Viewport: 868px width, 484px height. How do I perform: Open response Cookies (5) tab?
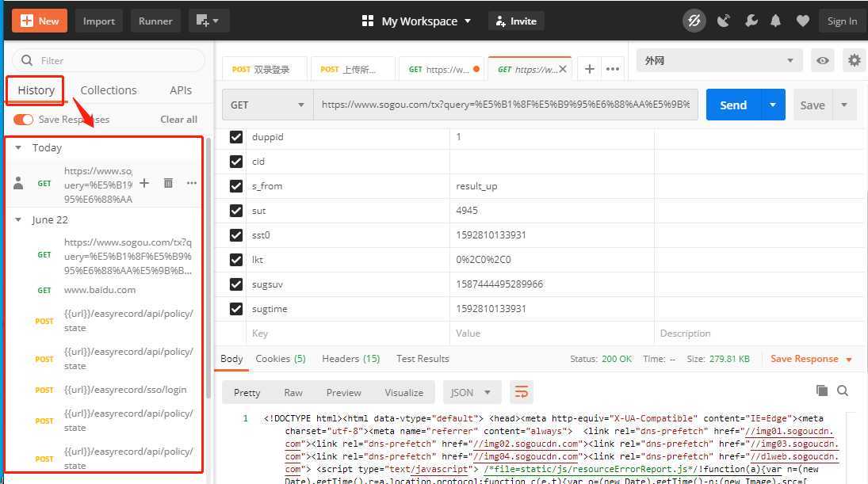(281, 358)
